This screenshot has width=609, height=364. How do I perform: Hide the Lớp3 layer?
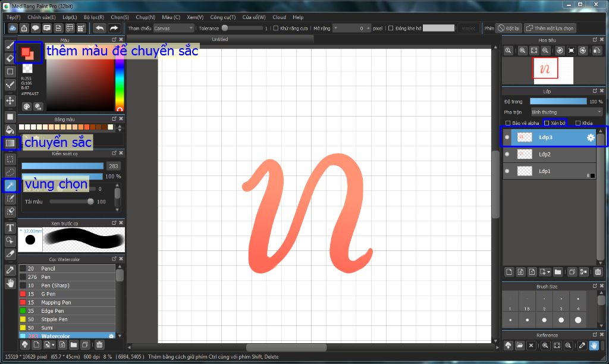pyautogui.click(x=507, y=137)
